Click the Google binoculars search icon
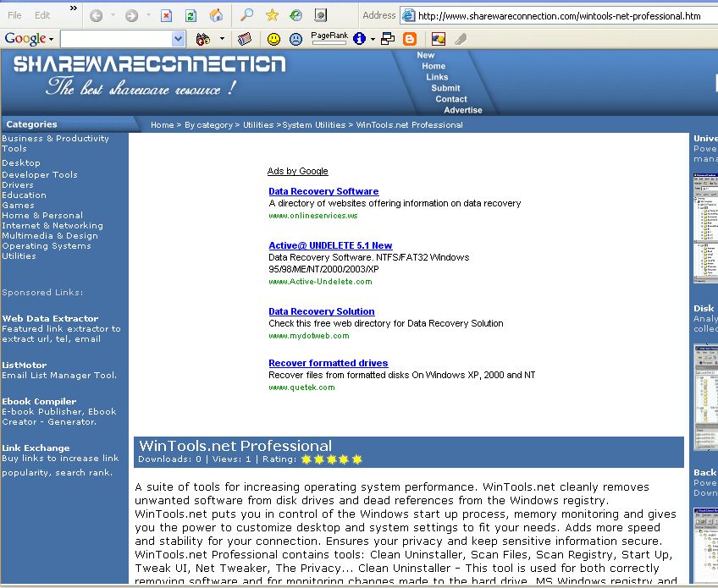 [x=203, y=40]
